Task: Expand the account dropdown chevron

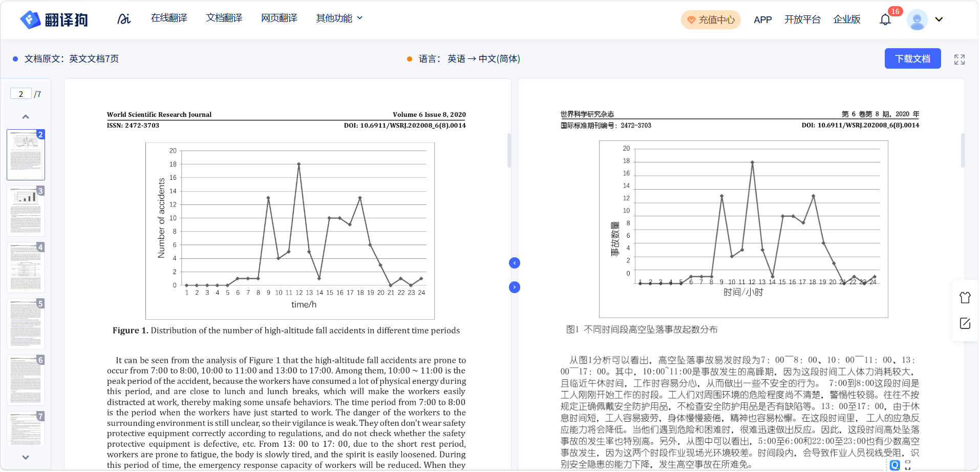Action: click(939, 19)
